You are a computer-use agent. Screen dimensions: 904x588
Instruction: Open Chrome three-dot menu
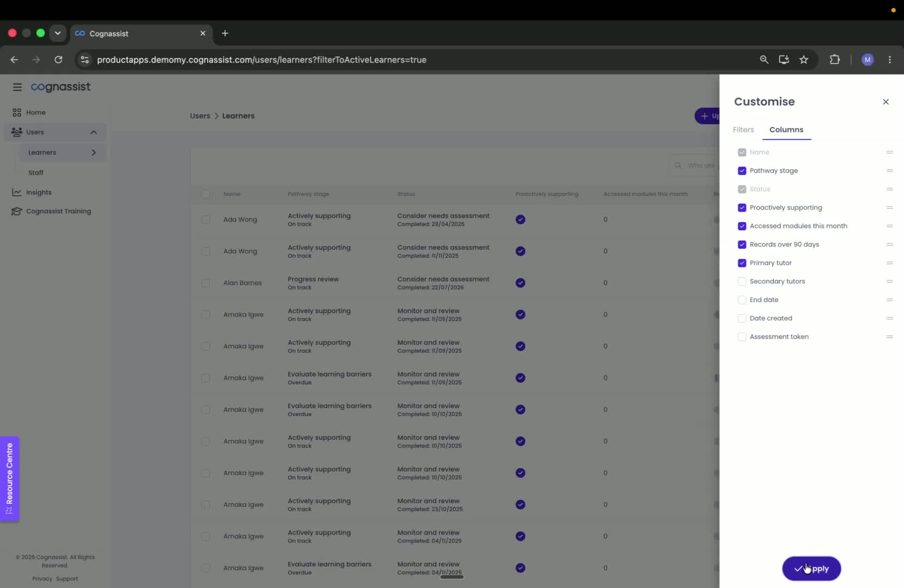890,60
